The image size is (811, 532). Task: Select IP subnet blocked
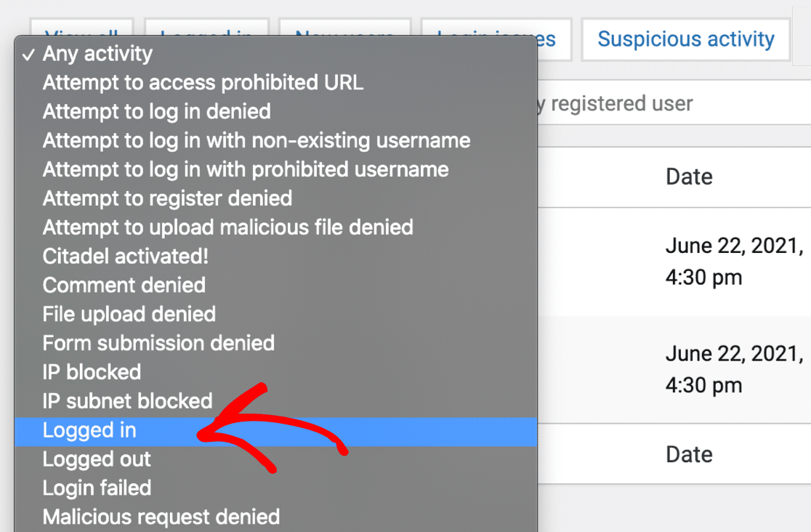(x=127, y=400)
